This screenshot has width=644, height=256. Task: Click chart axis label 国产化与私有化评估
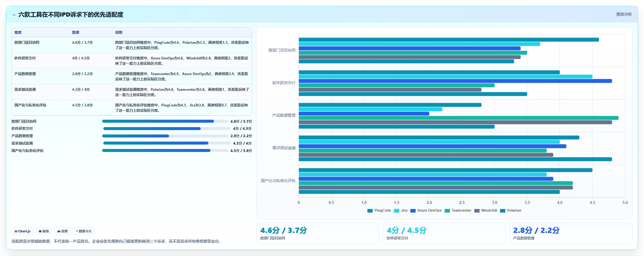coord(278,181)
